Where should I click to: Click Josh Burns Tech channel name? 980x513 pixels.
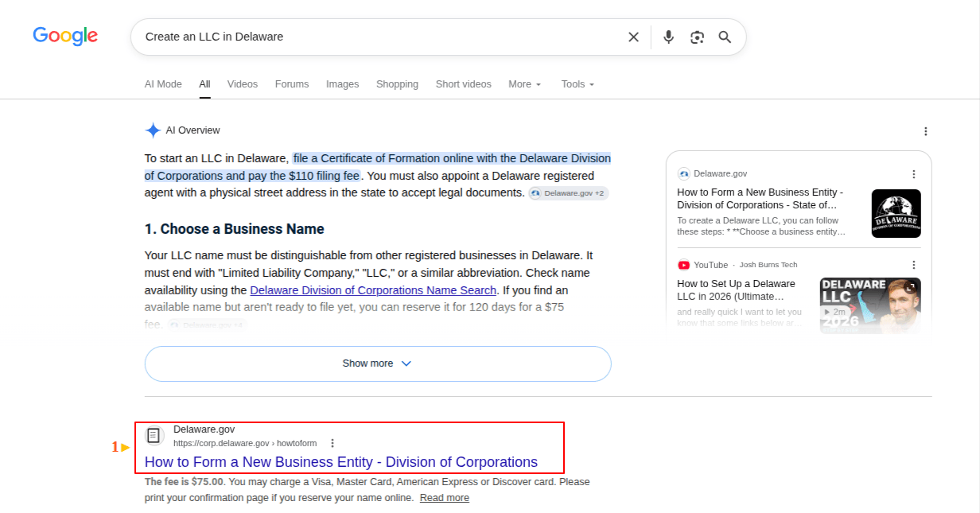tap(768, 265)
